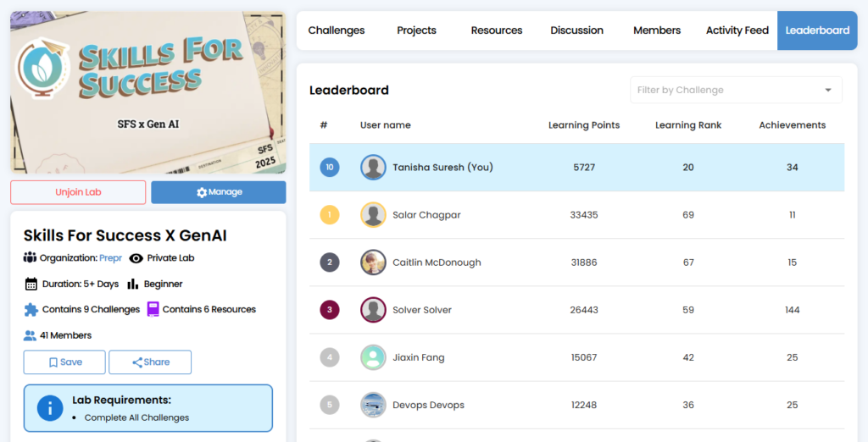The image size is (868, 442).
Task: Go to the Discussion tab
Action: pos(576,30)
